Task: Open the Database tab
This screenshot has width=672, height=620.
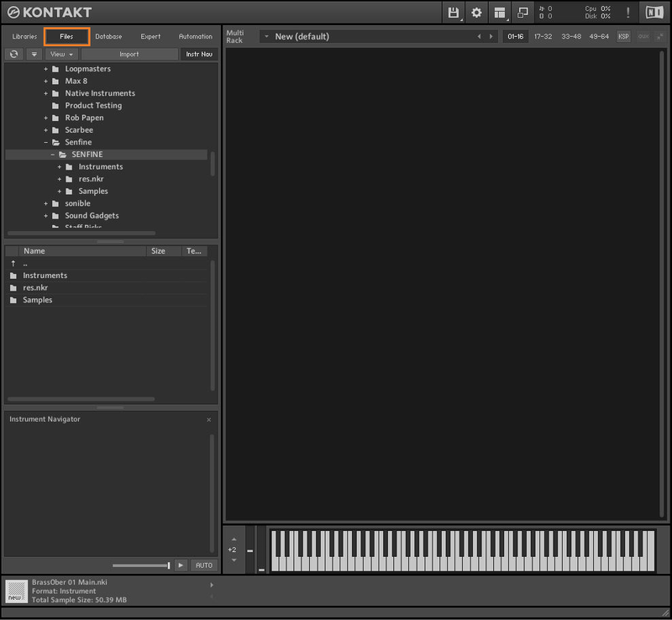Action: (108, 36)
